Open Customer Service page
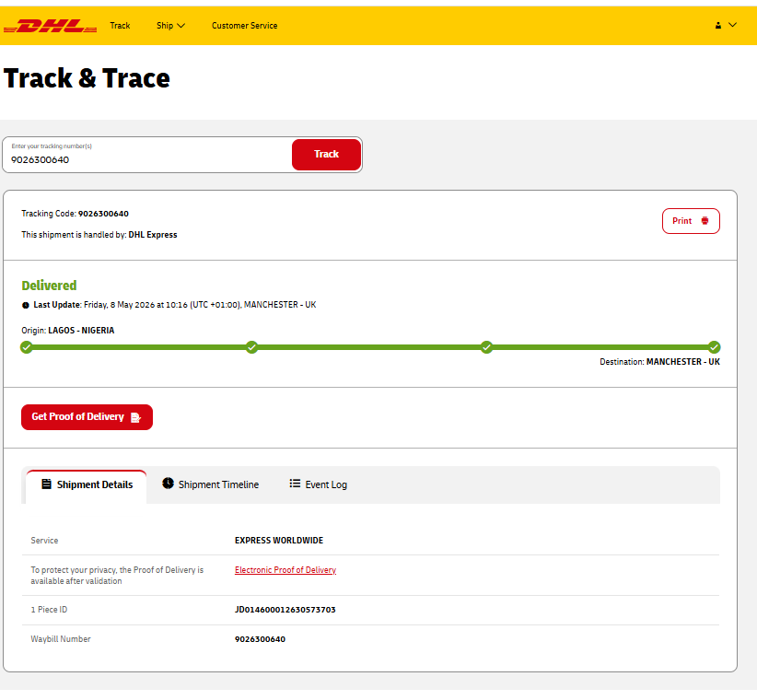The width and height of the screenshot is (757, 700). (244, 26)
